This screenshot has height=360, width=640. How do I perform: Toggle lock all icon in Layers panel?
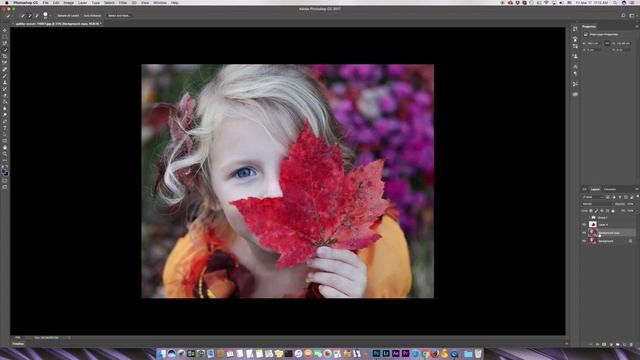613,211
